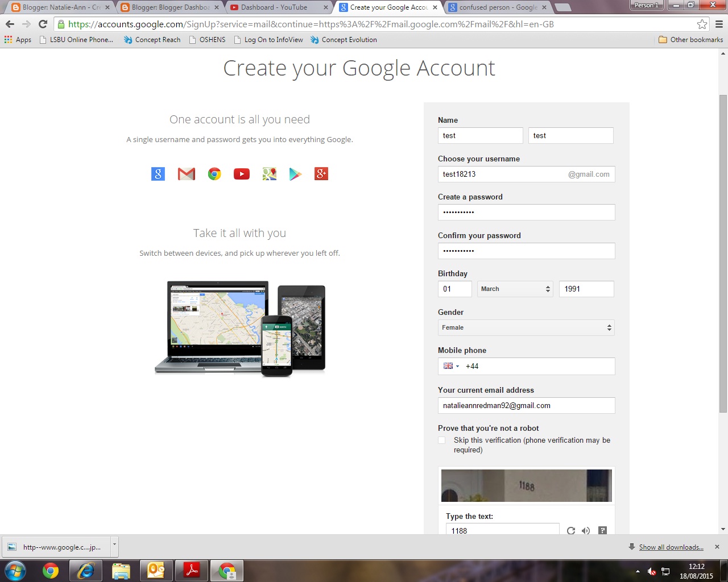Open the phone country flag dropdown

point(451,366)
